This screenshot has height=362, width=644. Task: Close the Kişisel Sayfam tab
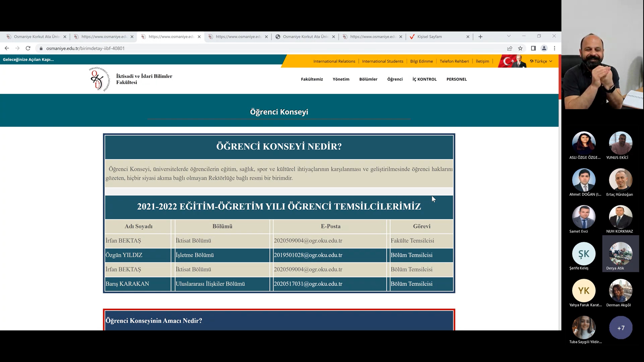click(x=468, y=37)
